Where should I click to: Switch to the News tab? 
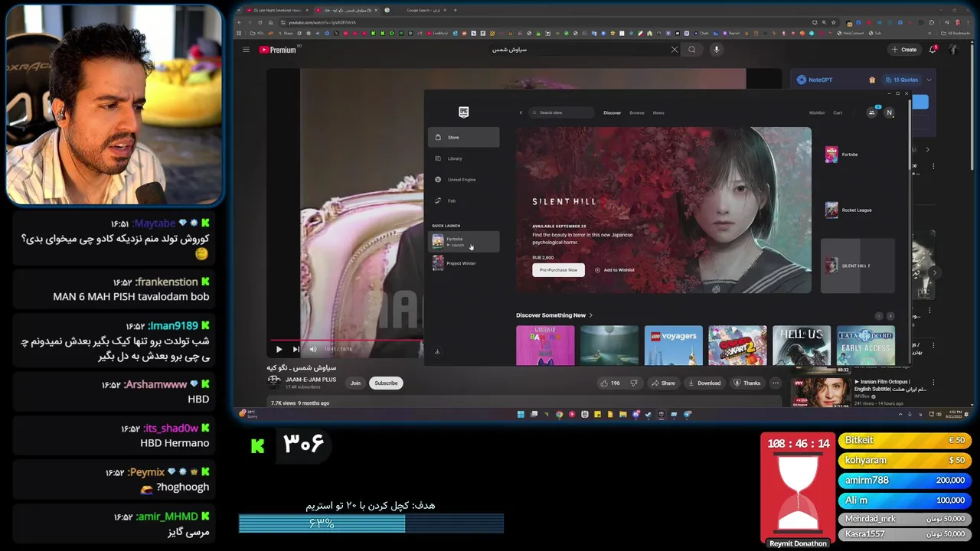[658, 112]
